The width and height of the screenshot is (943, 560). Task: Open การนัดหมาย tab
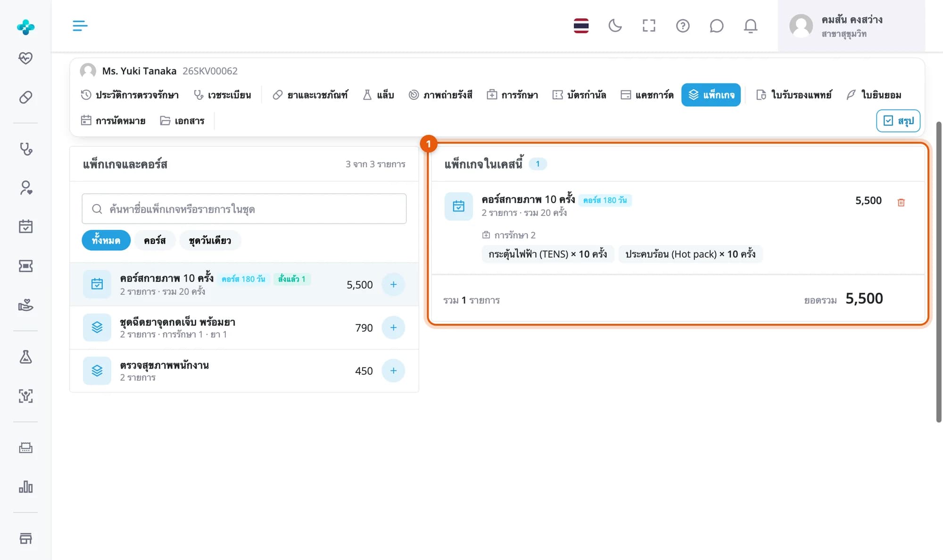tap(113, 121)
